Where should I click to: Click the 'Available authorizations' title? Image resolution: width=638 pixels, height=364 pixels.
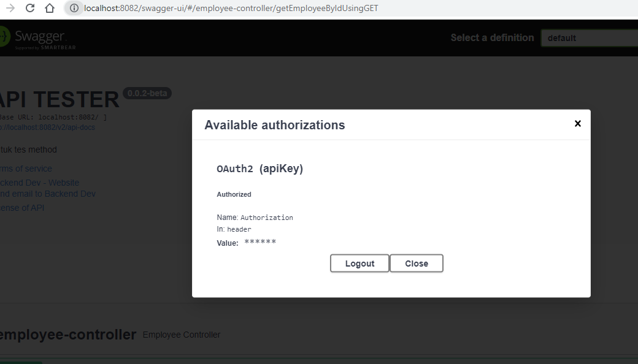coord(275,125)
